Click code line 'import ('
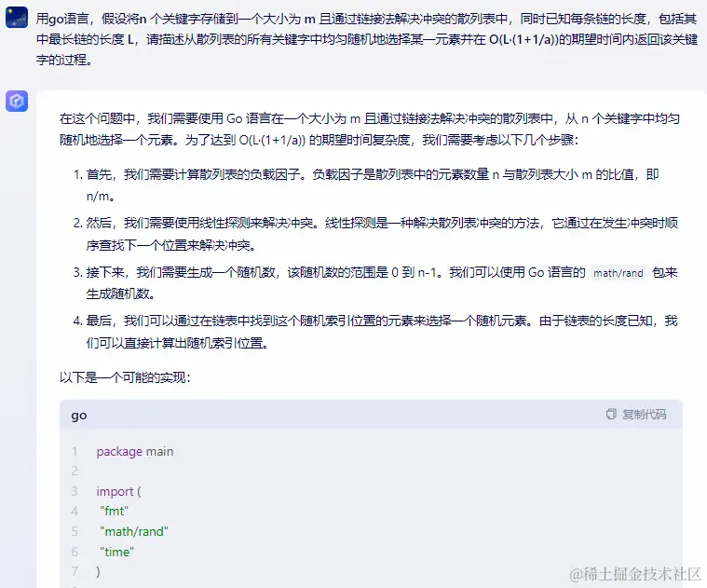The image size is (707, 588). [118, 491]
